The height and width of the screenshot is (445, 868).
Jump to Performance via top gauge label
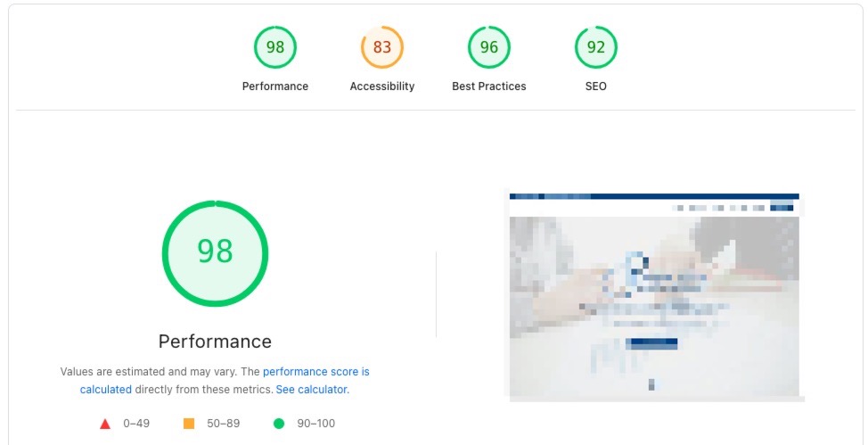click(275, 87)
